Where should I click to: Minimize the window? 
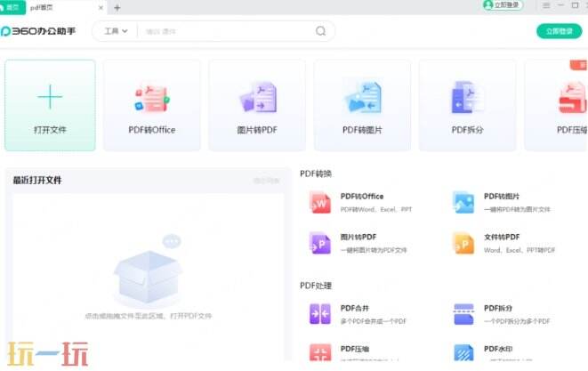[561, 5]
